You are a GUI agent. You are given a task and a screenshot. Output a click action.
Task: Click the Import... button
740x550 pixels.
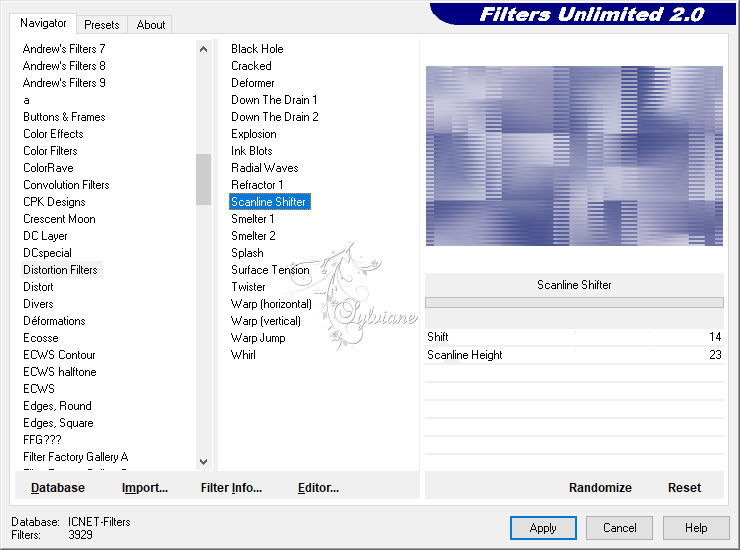[x=145, y=488]
